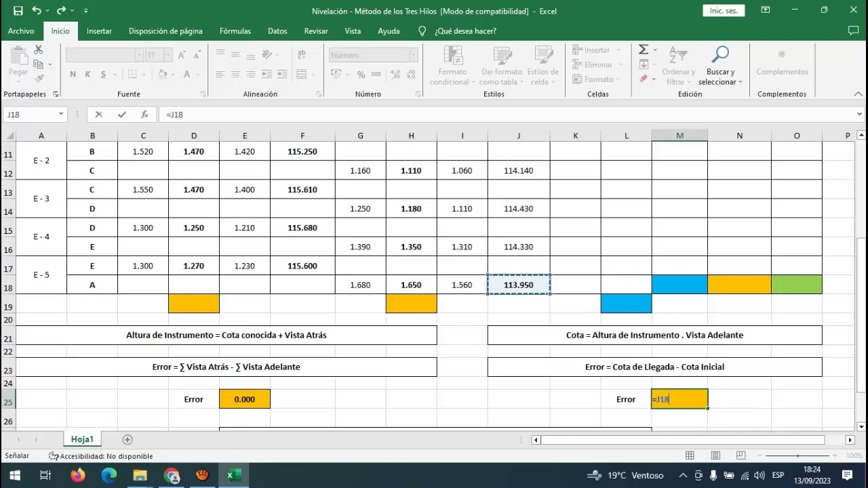Click the decrease decimals icon
The width and height of the screenshot is (868, 488).
click(x=410, y=75)
